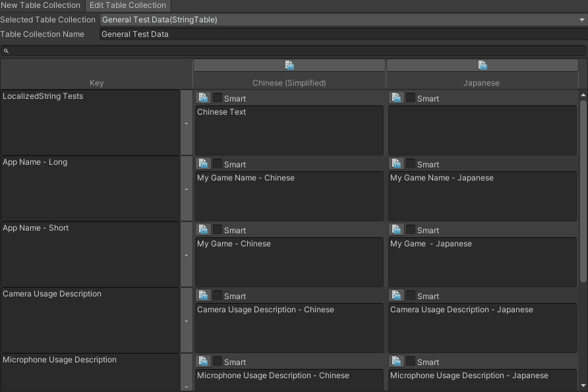Open metadata for Japanese App Name - Long cell
Image resolution: width=588 pixels, height=392 pixels.
click(x=396, y=163)
